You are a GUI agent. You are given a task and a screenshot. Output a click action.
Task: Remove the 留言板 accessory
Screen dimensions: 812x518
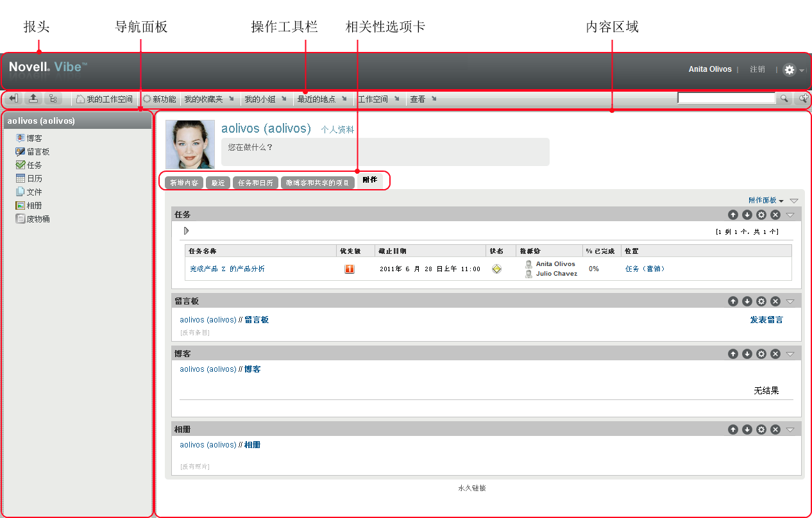tap(775, 301)
